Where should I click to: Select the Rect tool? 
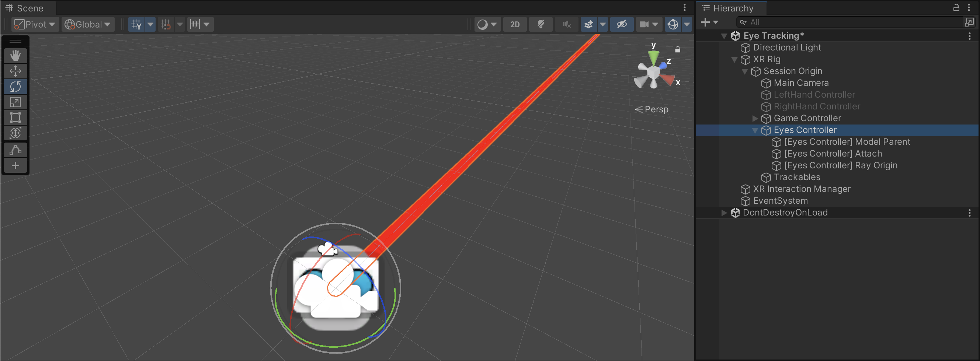(15, 118)
